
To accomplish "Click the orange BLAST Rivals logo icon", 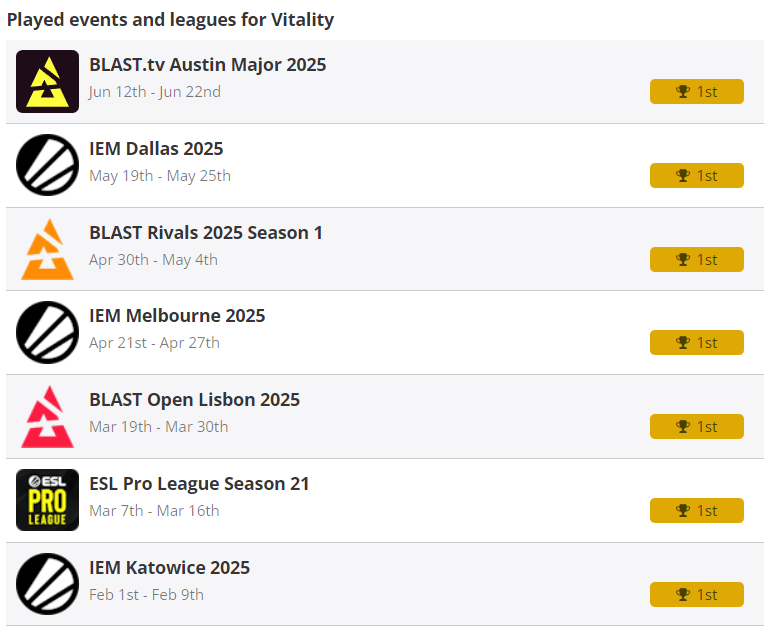I will 47,249.
